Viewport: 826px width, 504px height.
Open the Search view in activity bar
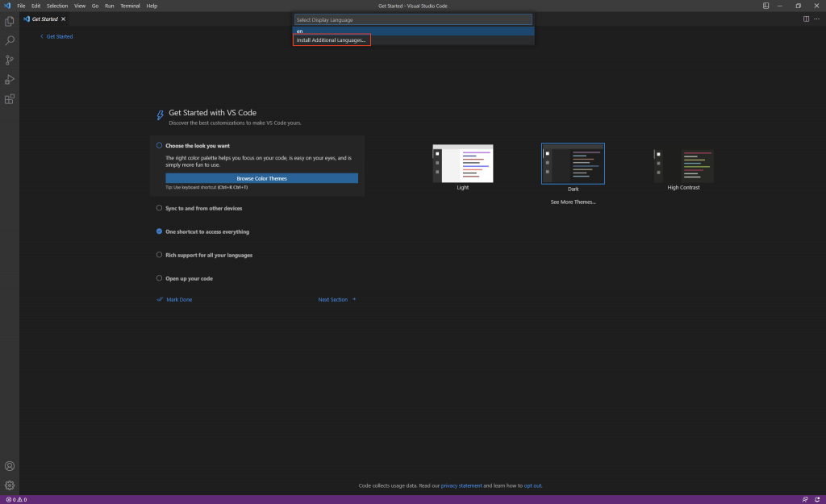click(10, 40)
